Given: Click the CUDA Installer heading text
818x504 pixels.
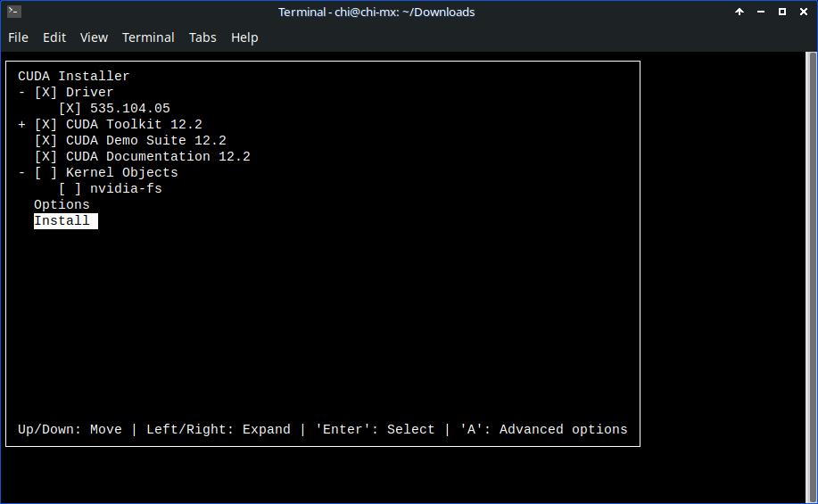Looking at the screenshot, I should click(x=73, y=76).
